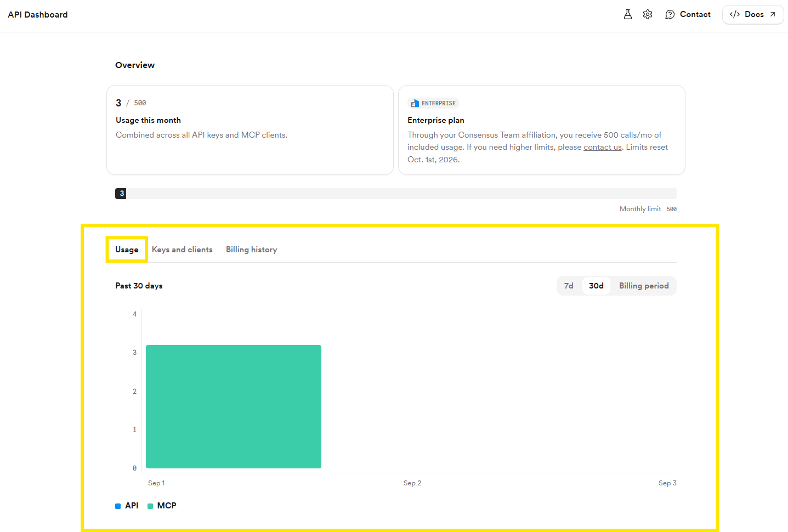Open the Docs link button
This screenshot has width=788, height=532.
point(753,14)
